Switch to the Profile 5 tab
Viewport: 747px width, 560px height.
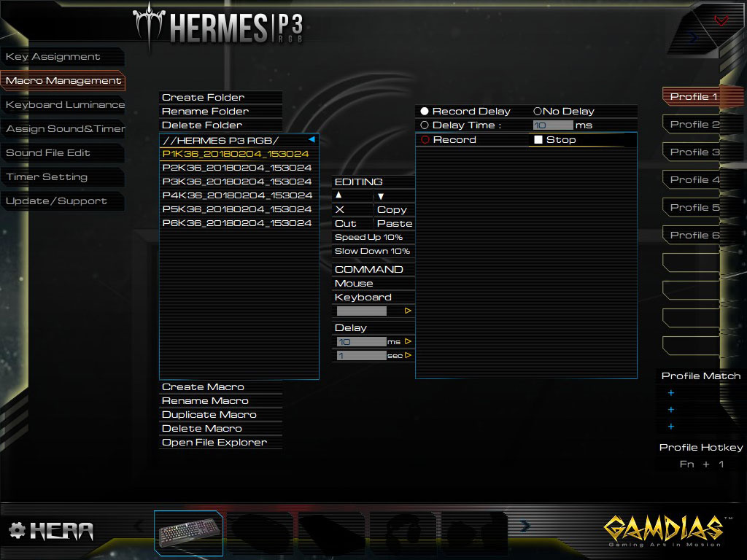pos(693,207)
